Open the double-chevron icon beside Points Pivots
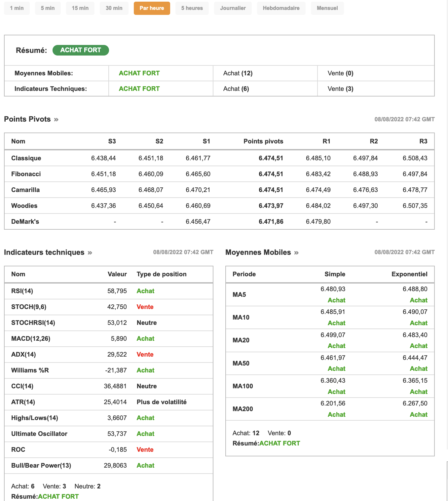This screenshot has width=448, height=501. click(56, 120)
